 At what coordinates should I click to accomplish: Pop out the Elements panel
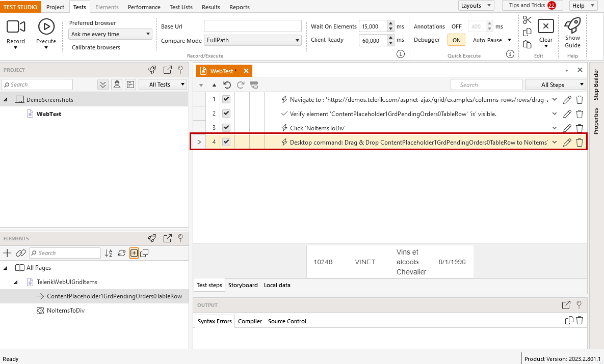168,238
